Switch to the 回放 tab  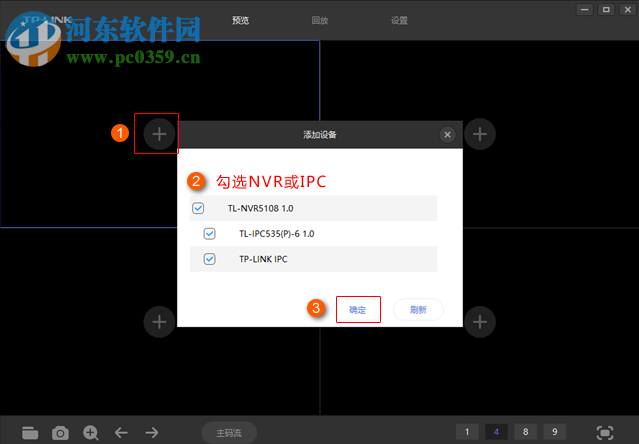(x=320, y=20)
